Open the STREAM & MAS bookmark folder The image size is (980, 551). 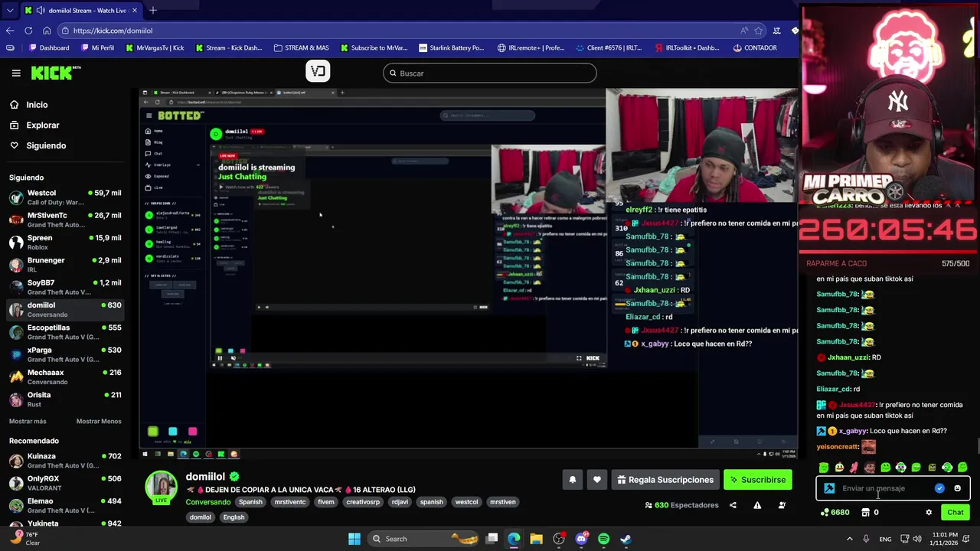tap(301, 47)
